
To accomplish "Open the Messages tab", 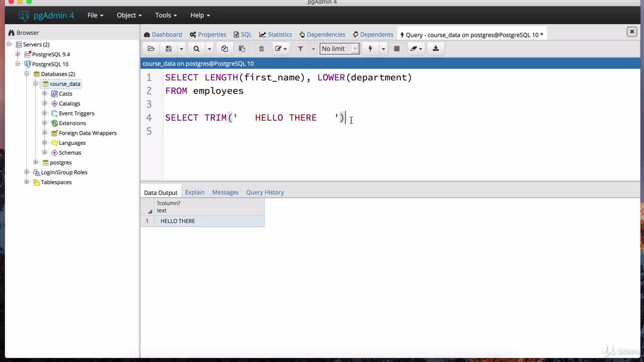I will pyautogui.click(x=225, y=193).
